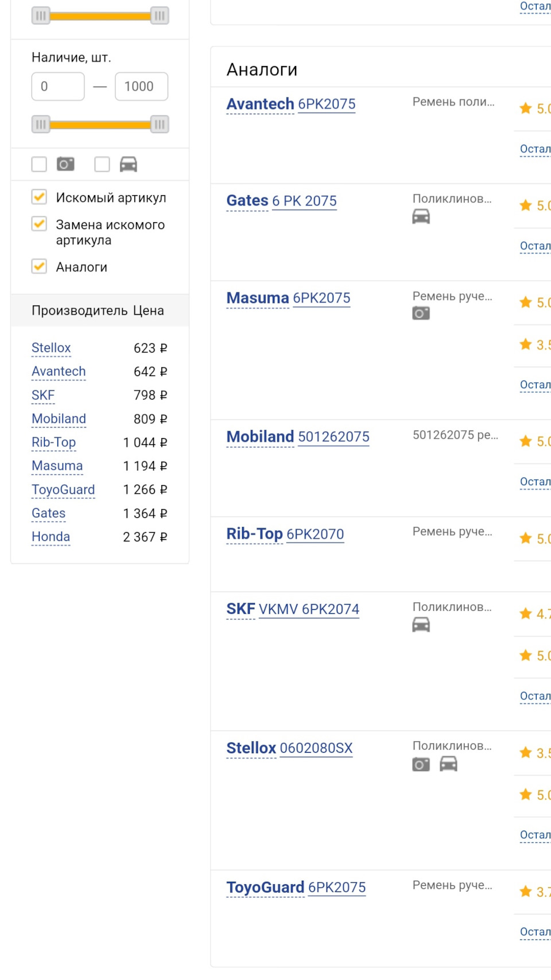Screen dimensions: 551x980
Task: Toggle the photo availability checkbox
Action: point(39,164)
